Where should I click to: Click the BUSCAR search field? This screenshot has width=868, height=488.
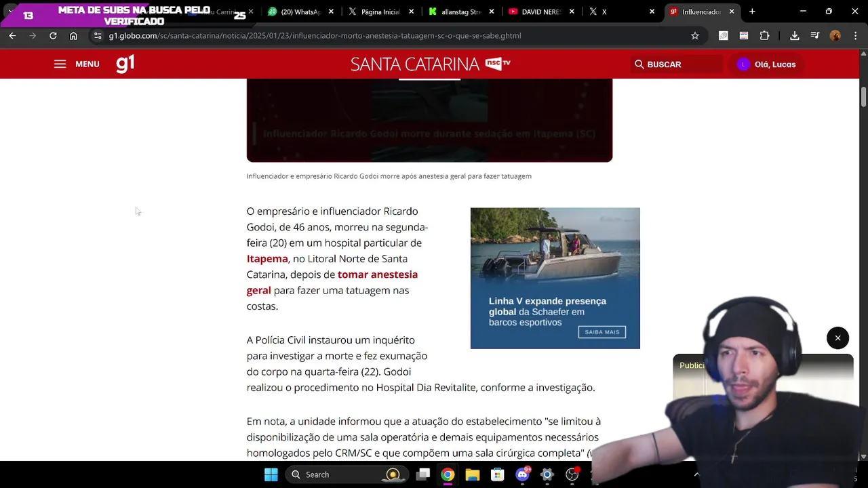[677, 64]
